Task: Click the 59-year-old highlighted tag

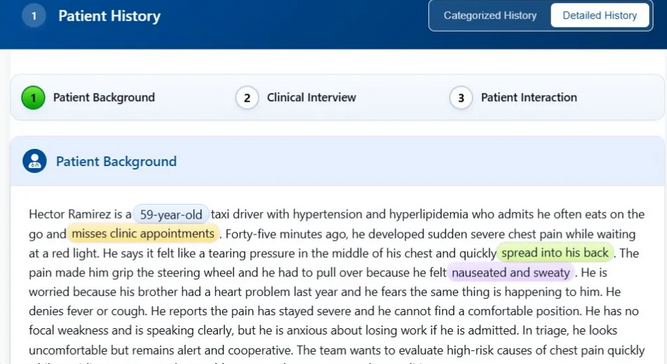Action: (171, 214)
